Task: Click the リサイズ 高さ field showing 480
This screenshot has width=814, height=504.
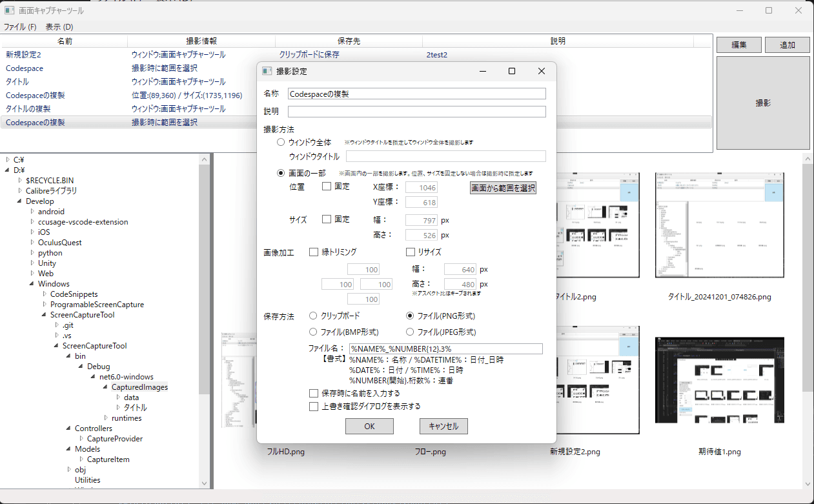Action: click(x=460, y=284)
